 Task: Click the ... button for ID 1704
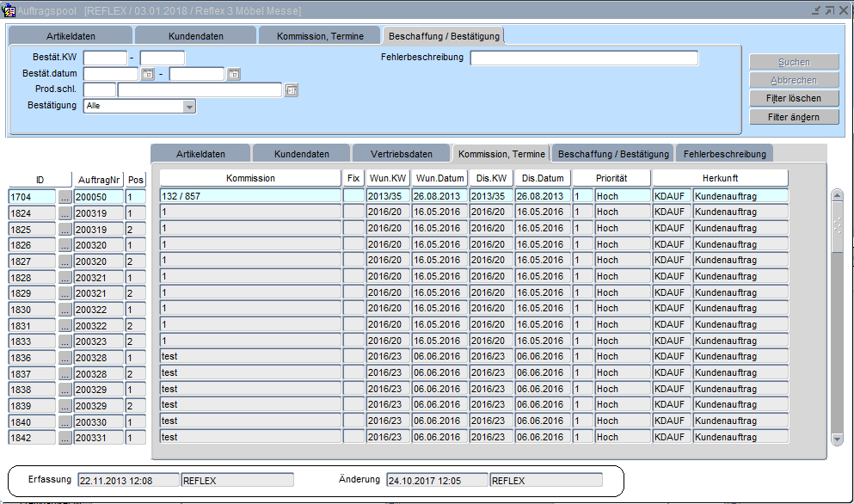coord(65,197)
